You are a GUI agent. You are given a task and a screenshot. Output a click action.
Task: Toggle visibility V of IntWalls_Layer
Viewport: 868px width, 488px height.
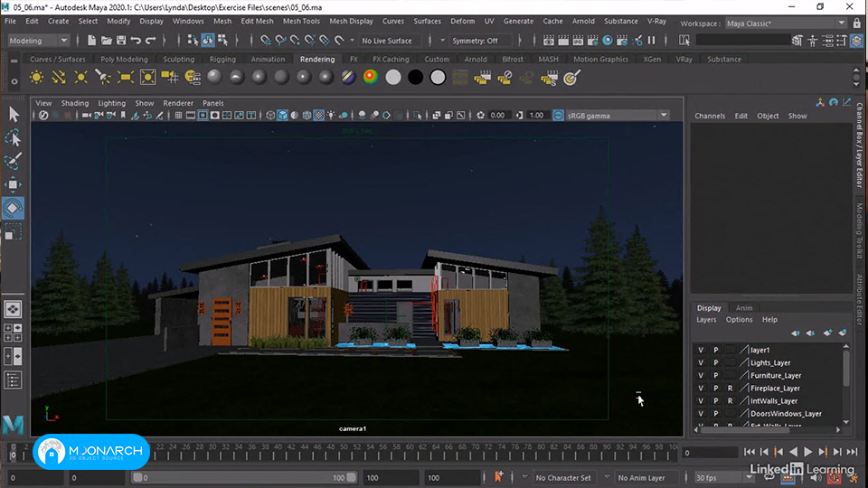click(701, 400)
